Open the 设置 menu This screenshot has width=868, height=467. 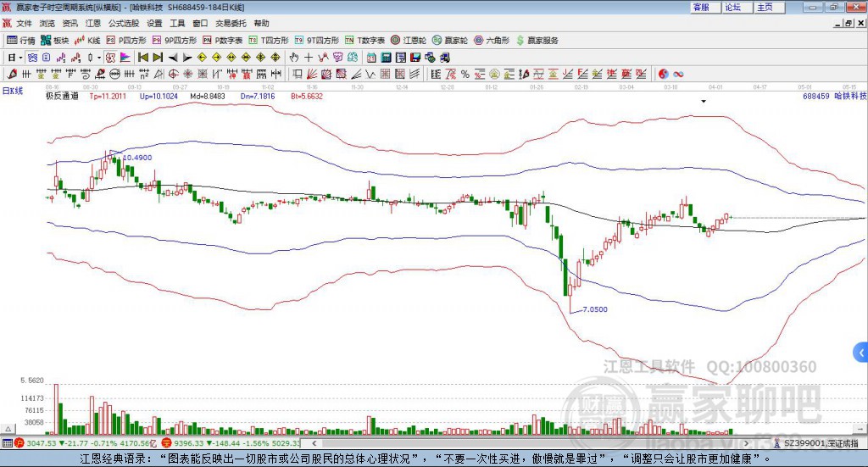coord(154,23)
